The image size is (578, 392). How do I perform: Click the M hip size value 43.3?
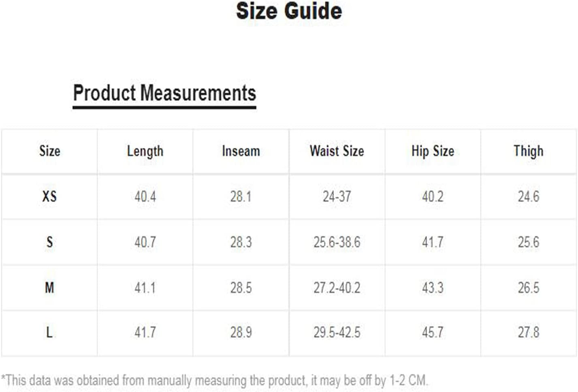point(433,288)
